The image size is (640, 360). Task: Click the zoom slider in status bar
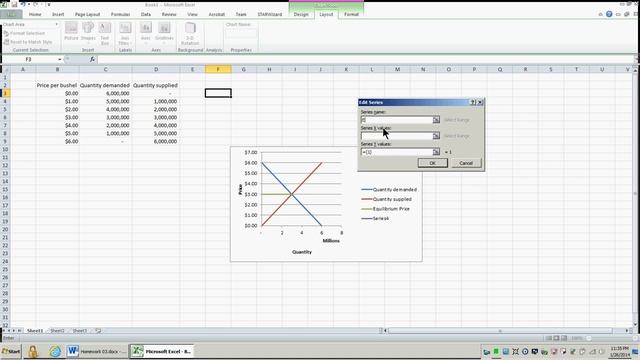[589, 338]
